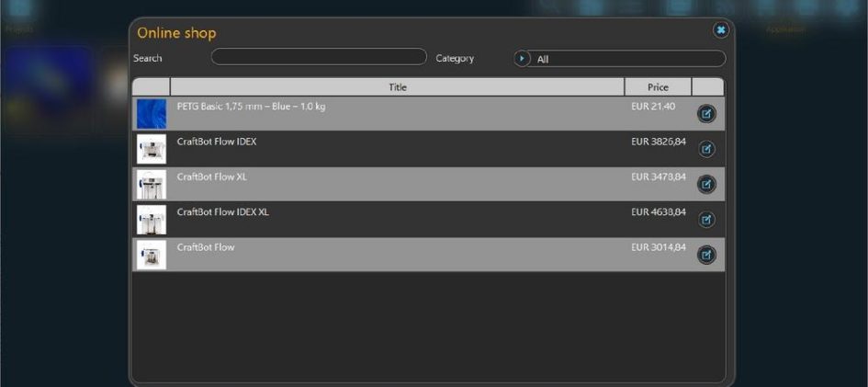Screen dimensions: 868x387
Task: Open shop link icon for CraftBot Flow XL
Action: (x=706, y=184)
